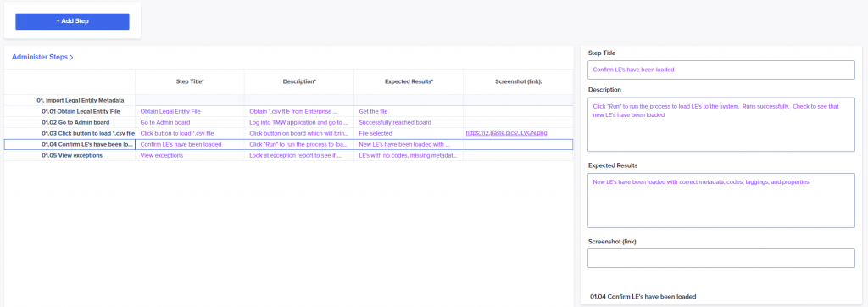Edit the Expected Results text area
Screen dimensions: 868x307
[x=721, y=200]
